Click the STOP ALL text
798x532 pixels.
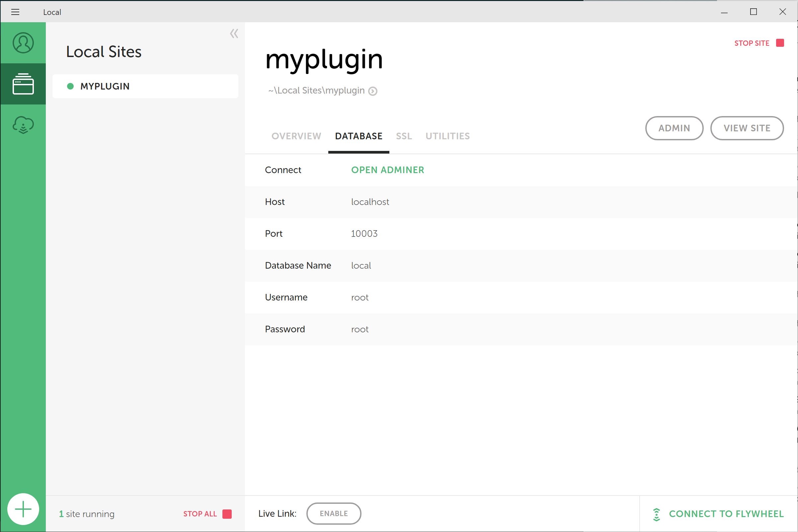(200, 514)
